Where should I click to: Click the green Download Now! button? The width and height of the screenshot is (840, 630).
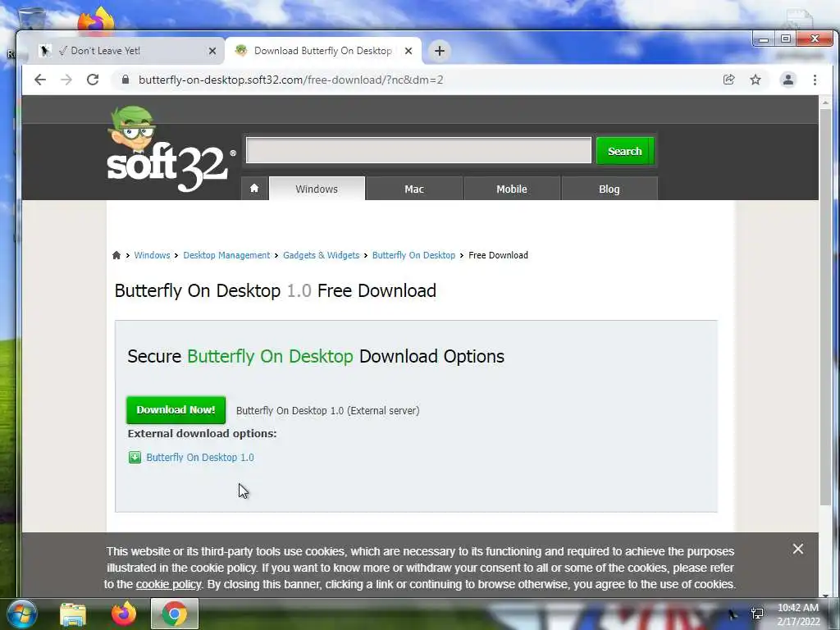(176, 410)
